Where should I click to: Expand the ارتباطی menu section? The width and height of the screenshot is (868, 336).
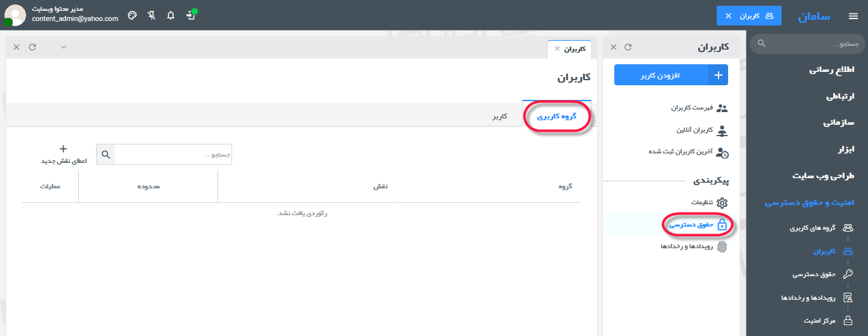(840, 96)
